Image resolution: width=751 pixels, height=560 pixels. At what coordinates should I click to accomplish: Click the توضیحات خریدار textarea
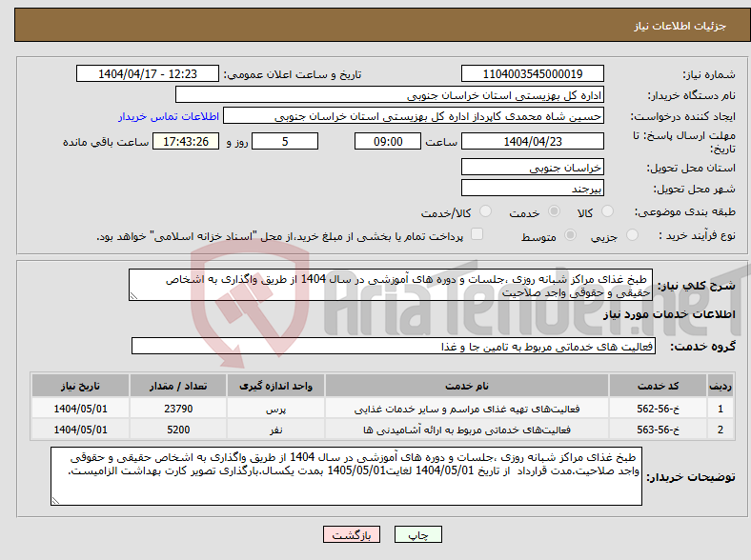346,476
